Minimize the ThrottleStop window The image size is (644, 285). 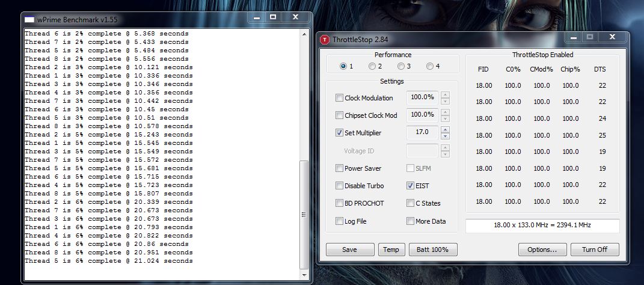click(574, 38)
